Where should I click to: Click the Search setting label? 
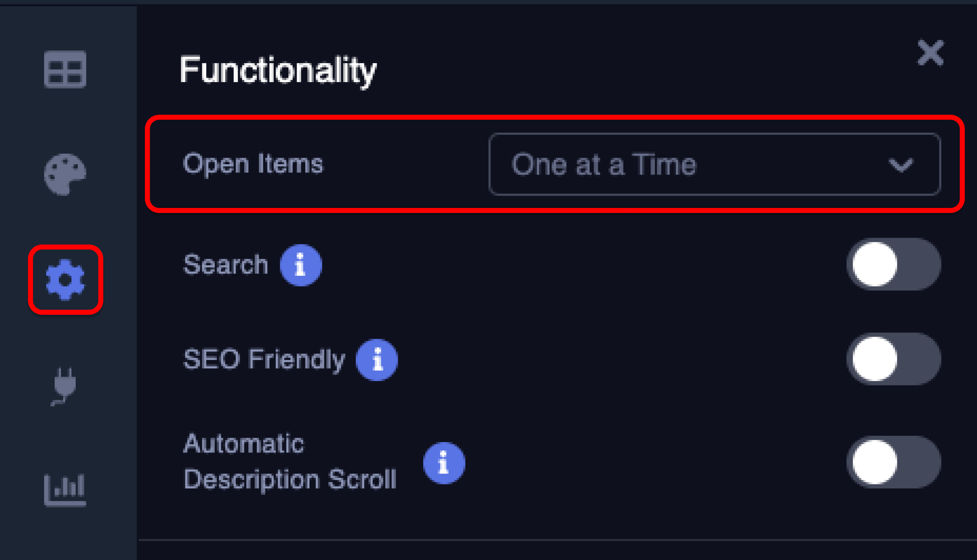[225, 265]
